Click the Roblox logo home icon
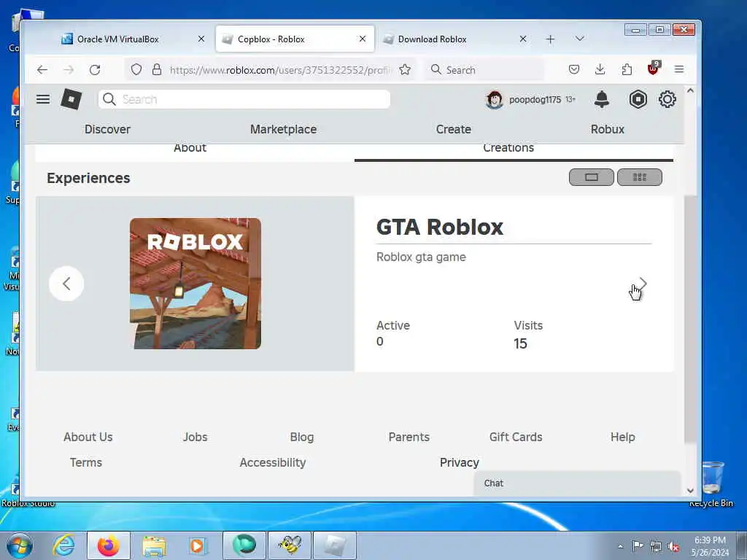The image size is (747, 560). coord(71,99)
